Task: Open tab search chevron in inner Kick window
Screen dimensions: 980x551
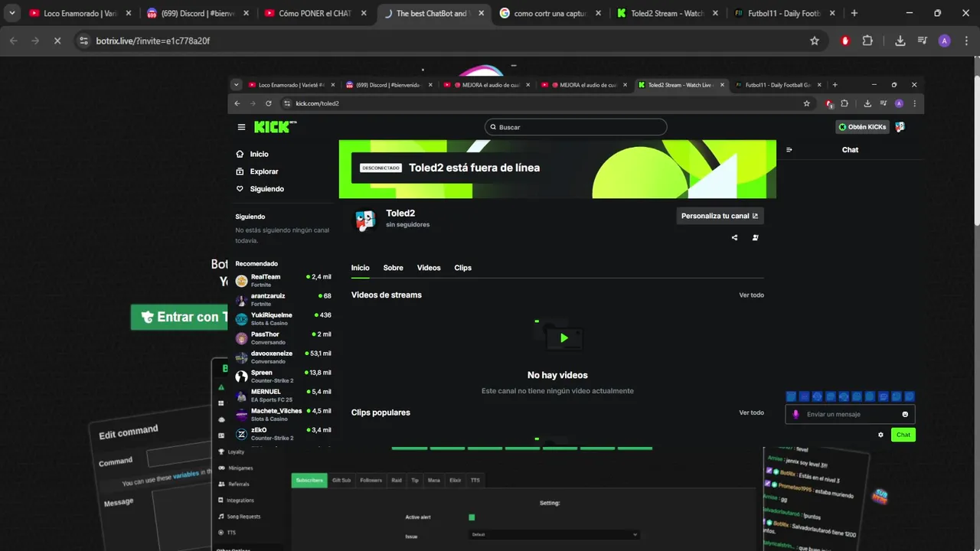Action: coord(236,85)
